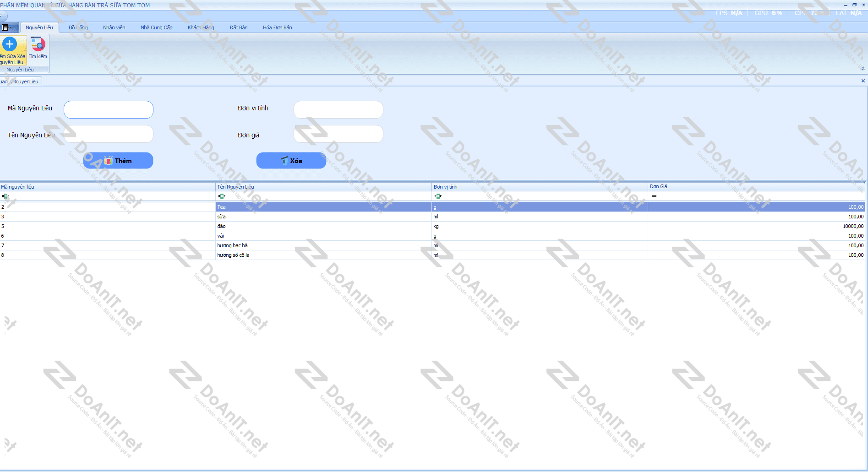Click ingredient code cell 2
Screen dimensions: 868x472
point(108,207)
